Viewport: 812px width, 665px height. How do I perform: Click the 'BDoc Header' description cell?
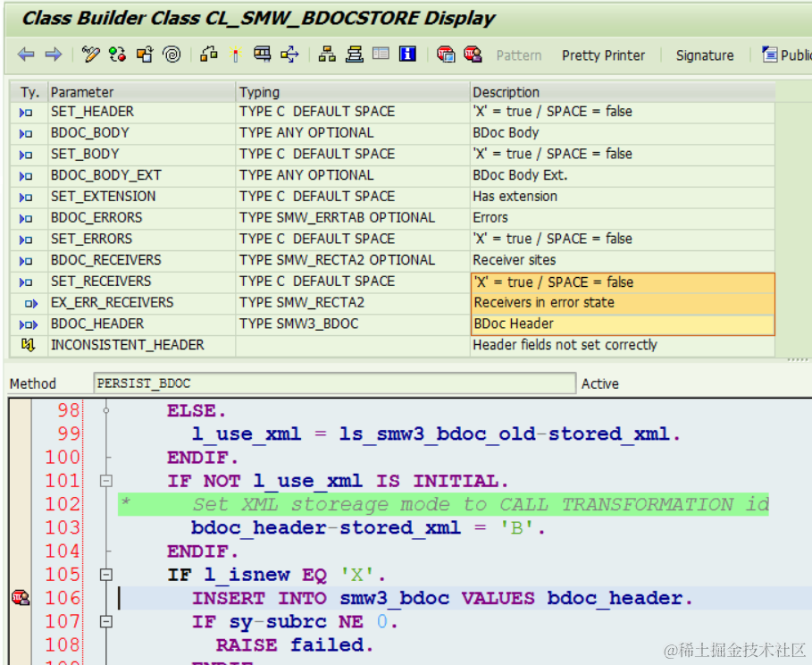click(623, 324)
